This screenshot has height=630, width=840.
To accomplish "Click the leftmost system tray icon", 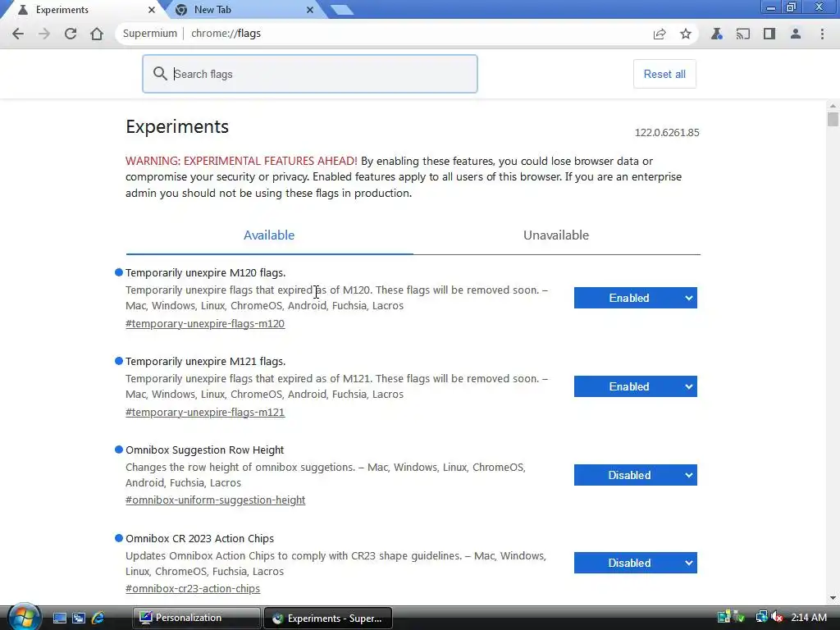I will pos(724,617).
